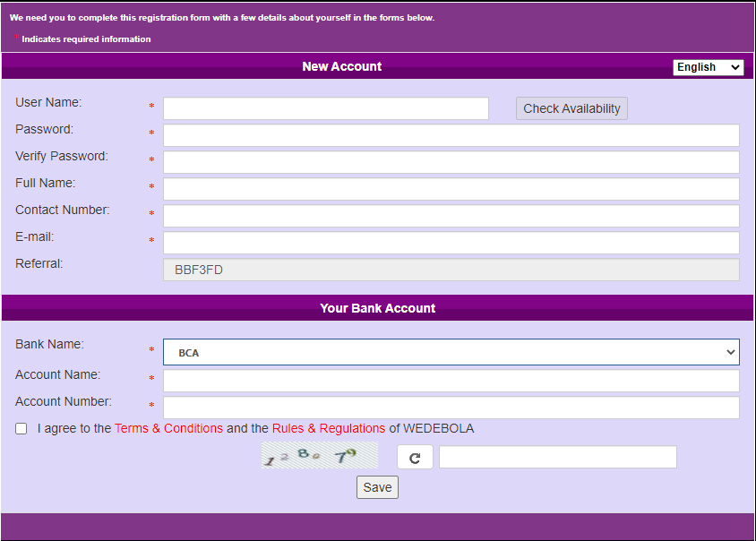
Task: Click the captcha image
Action: click(319, 457)
